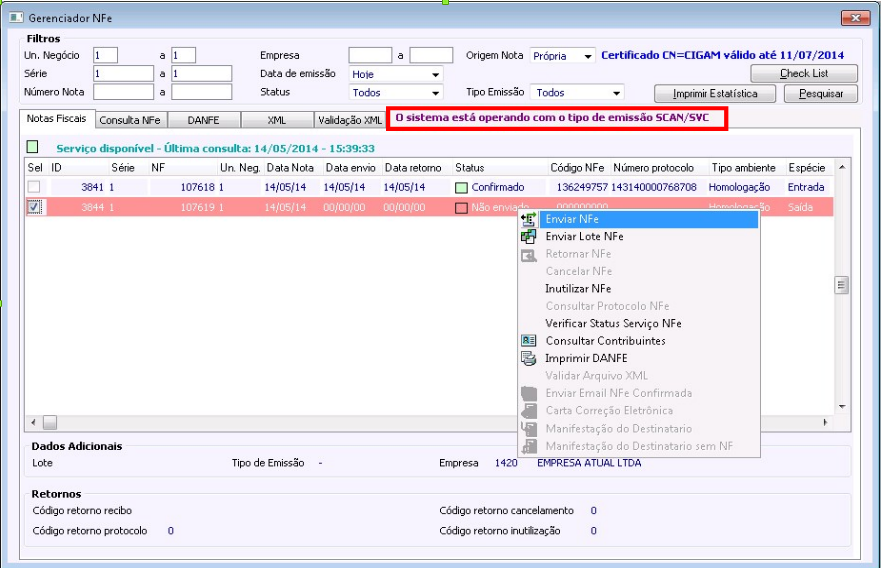The height and width of the screenshot is (568, 881).
Task: Click the Pesquisar button
Action: click(821, 93)
